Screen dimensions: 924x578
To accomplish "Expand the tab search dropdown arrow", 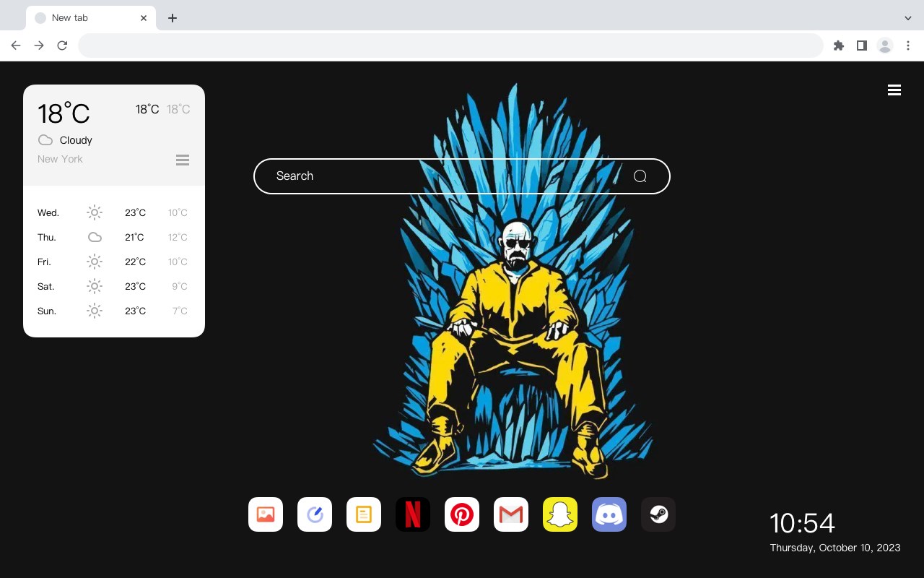I will [x=908, y=18].
